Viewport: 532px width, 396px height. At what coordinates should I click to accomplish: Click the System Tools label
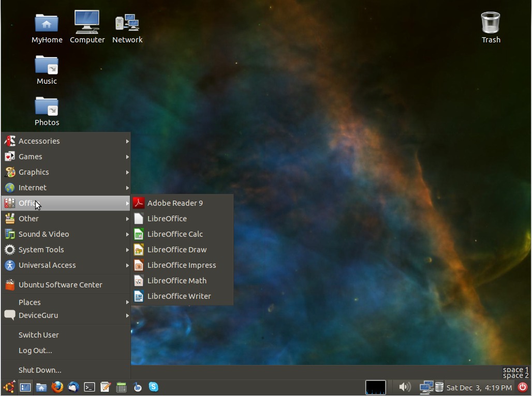coord(41,250)
